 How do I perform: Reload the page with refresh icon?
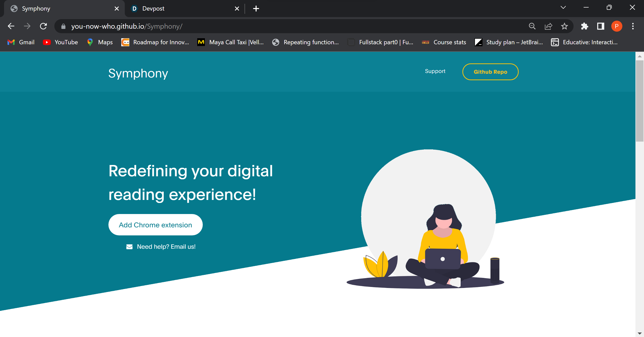click(43, 26)
